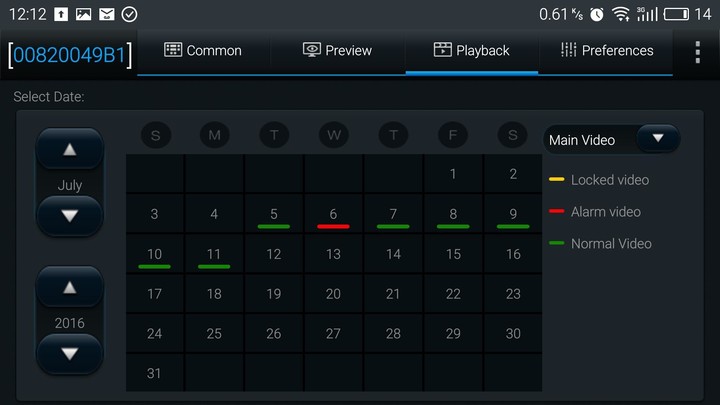Viewport: 720px width, 405px height.
Task: Select calendar day 23
Action: [513, 294]
